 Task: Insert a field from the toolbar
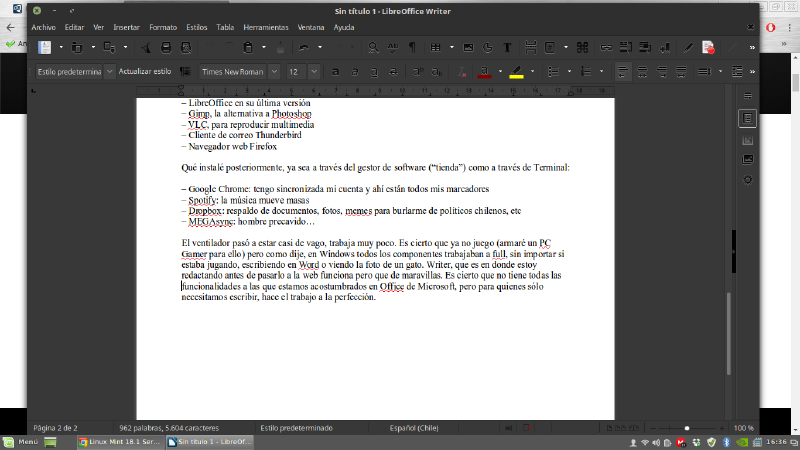click(x=550, y=47)
